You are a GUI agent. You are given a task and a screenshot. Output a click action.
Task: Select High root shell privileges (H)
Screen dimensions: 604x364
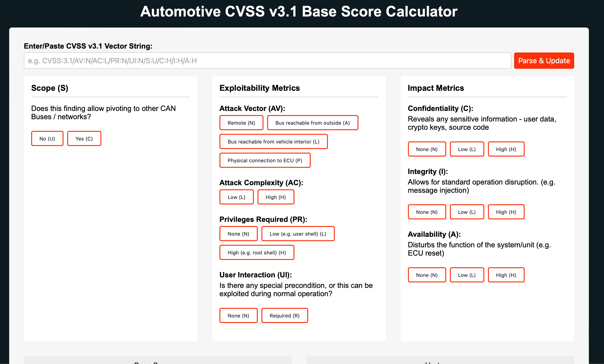click(x=257, y=252)
